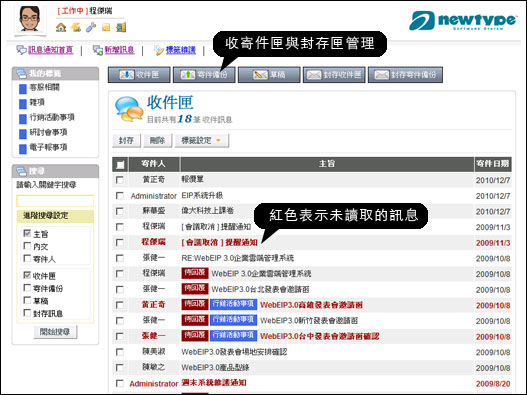
Task: Go to home via the house icon
Action: coord(61,27)
